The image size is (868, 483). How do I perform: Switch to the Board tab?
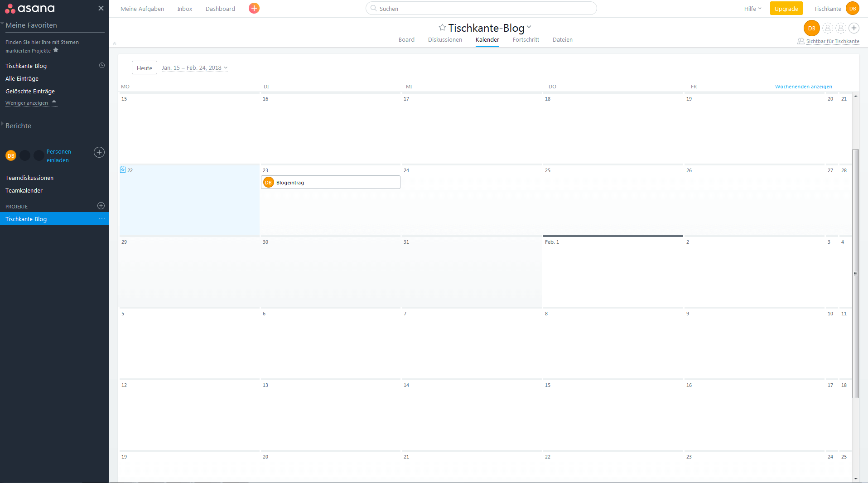coord(406,40)
